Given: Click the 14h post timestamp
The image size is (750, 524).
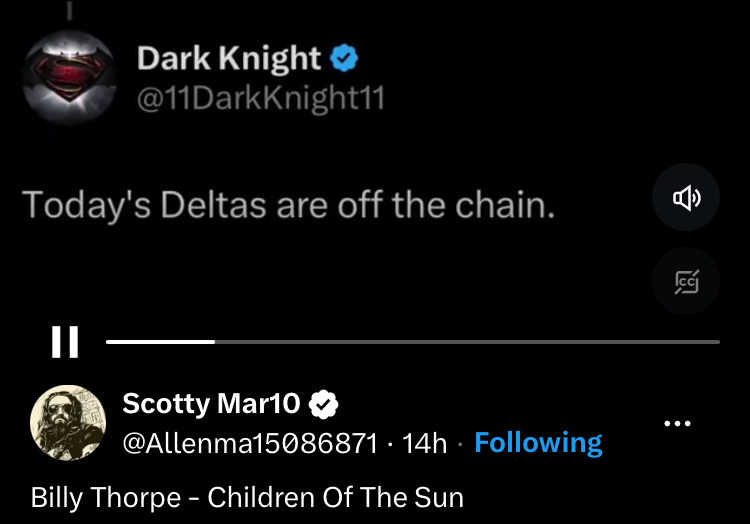Looking at the screenshot, I should click(424, 443).
